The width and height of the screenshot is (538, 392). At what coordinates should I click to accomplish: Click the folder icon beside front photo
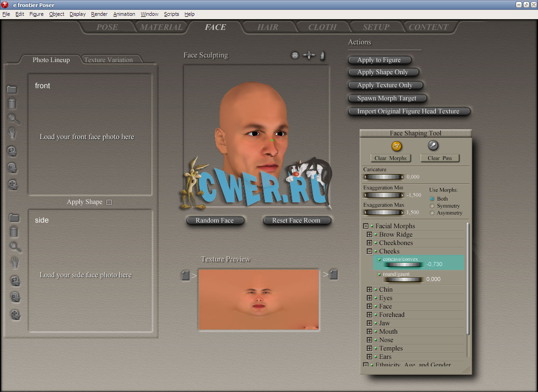tap(12, 90)
